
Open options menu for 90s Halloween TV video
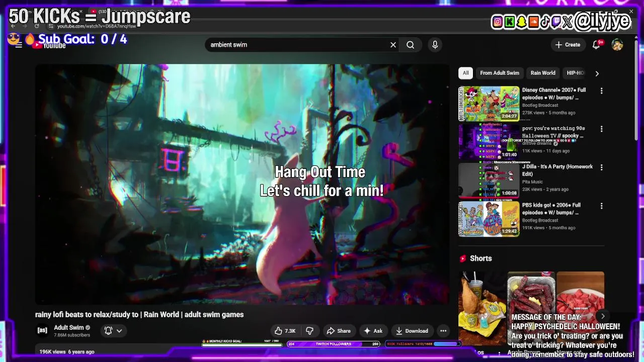[601, 129]
